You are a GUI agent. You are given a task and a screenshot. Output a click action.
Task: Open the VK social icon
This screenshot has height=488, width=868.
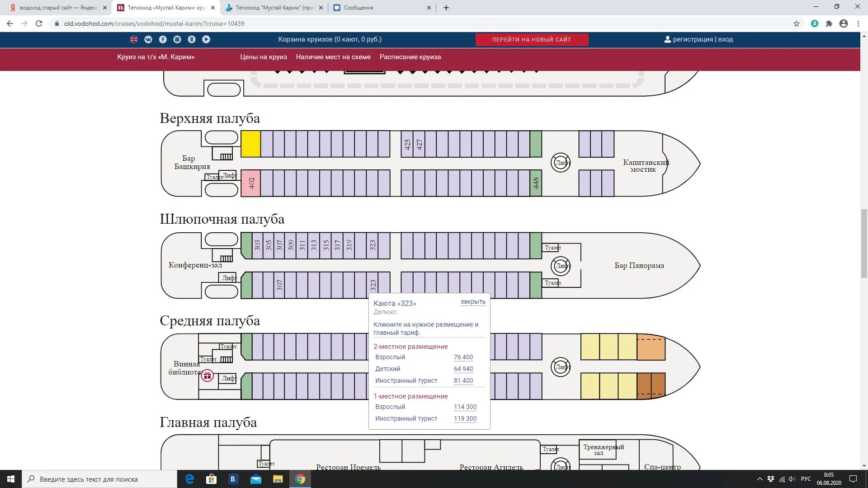coord(148,39)
